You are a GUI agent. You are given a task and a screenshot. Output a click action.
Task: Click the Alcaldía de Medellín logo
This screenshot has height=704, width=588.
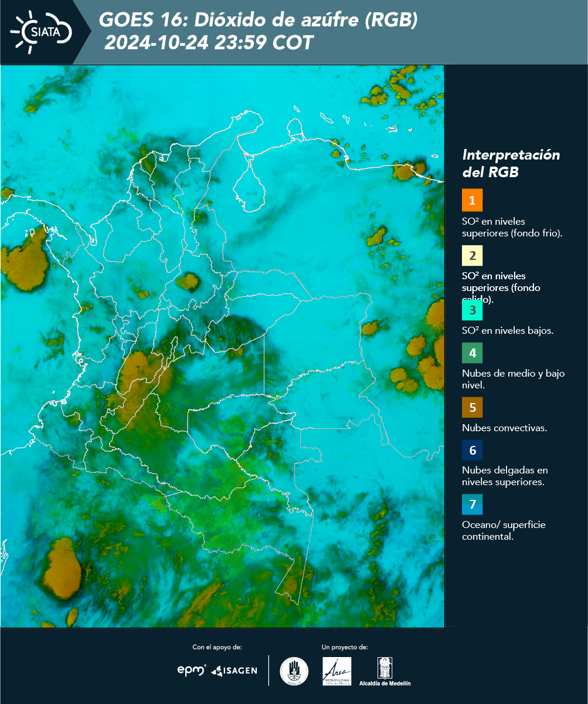385,672
